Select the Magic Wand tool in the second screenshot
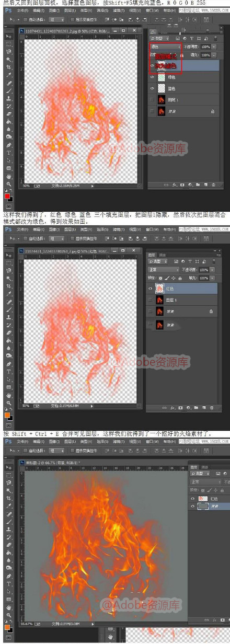This screenshot has width=230, height=644. pos(9,278)
